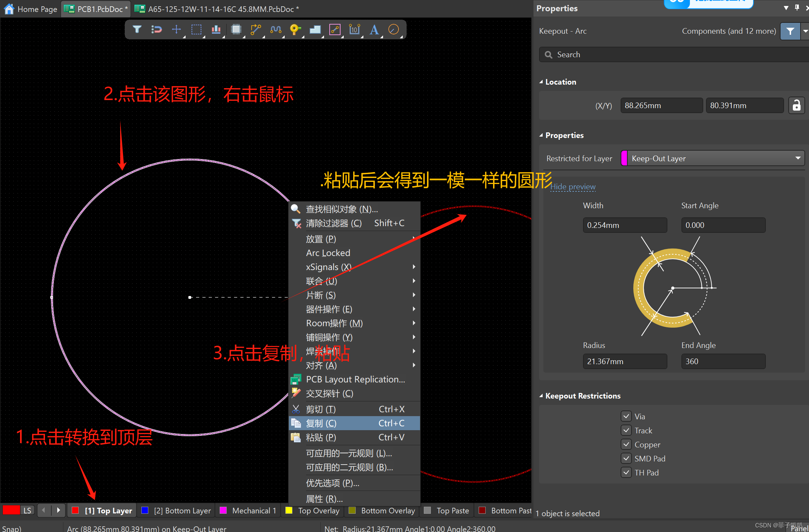Viewport: 809px width, 532px height.
Task: Click the selection filter funnel icon in toolbar
Action: [137, 29]
